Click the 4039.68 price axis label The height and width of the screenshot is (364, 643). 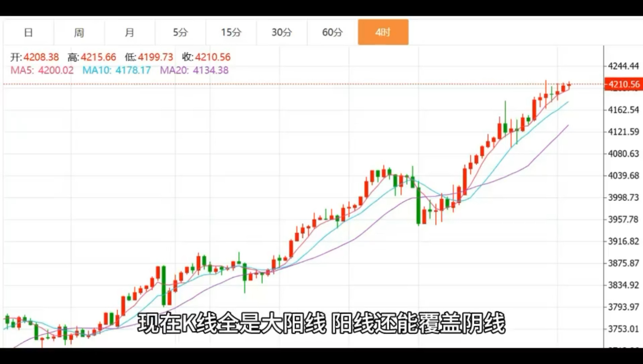coord(623,176)
